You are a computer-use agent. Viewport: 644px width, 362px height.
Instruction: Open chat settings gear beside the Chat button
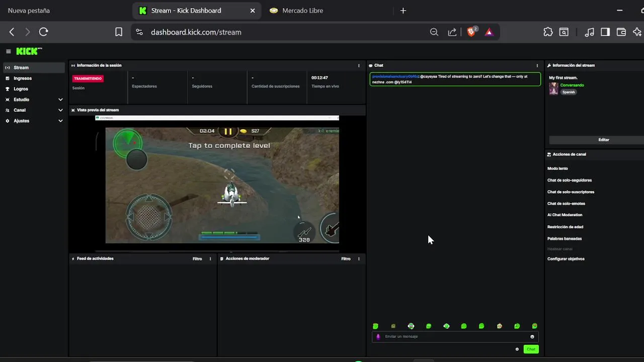[517, 349]
